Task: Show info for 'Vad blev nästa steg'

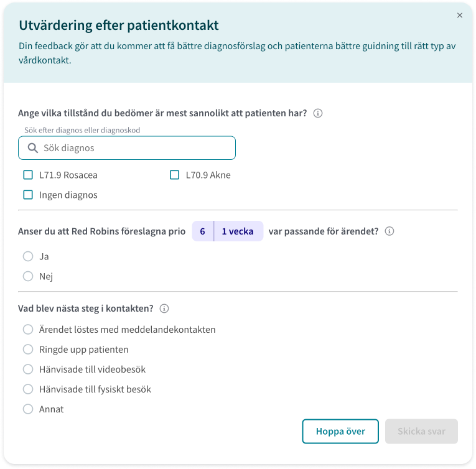Action: click(164, 309)
